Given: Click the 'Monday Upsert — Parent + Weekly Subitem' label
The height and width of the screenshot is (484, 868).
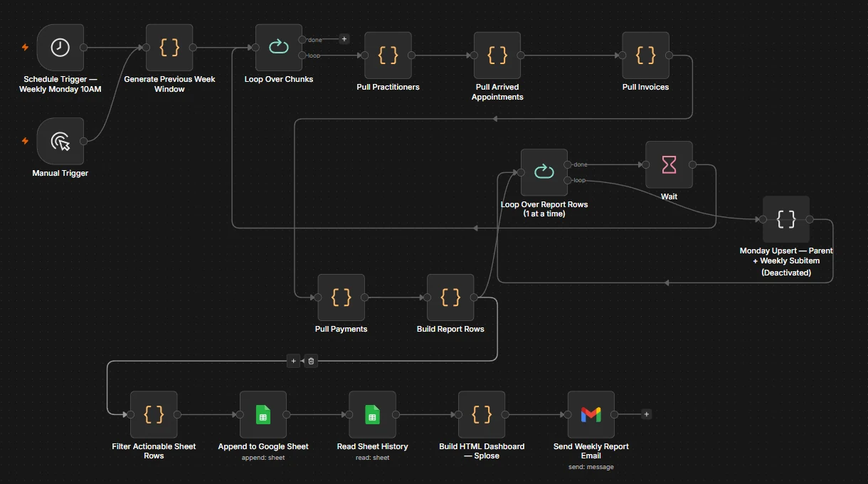Looking at the screenshot, I should pyautogui.click(x=786, y=256).
